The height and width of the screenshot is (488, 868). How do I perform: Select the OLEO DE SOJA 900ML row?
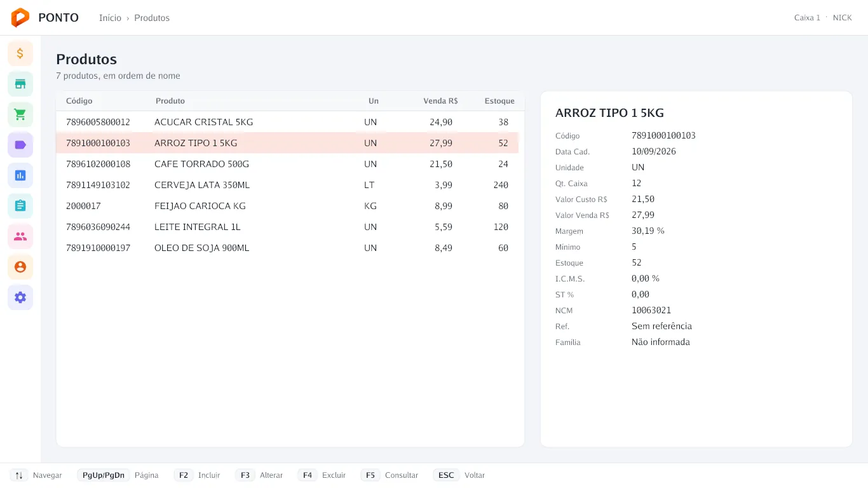coord(287,248)
